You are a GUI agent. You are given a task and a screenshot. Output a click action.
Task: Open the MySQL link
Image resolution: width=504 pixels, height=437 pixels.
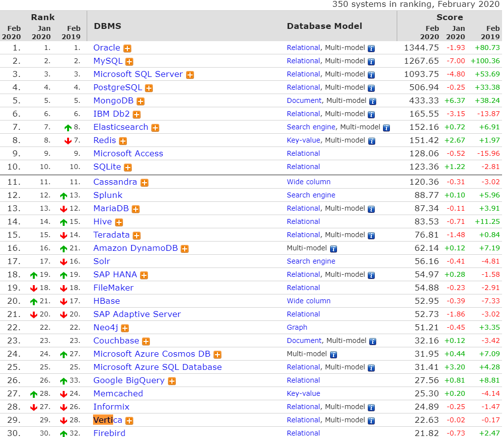(108, 61)
